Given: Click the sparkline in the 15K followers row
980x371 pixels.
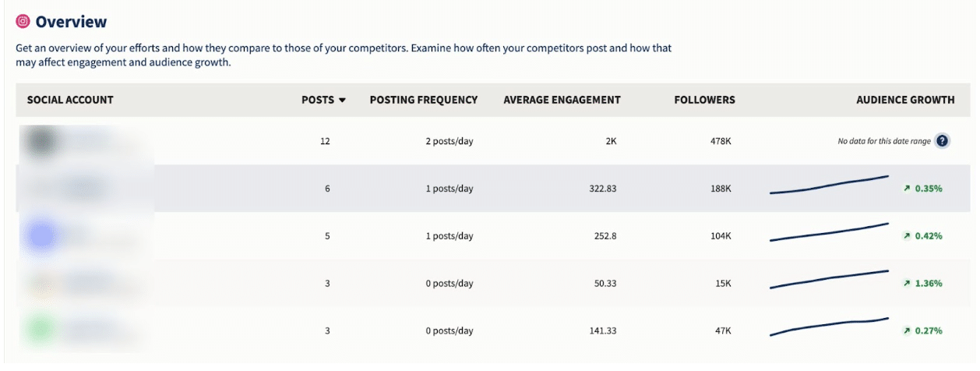Looking at the screenshot, I should (830, 280).
